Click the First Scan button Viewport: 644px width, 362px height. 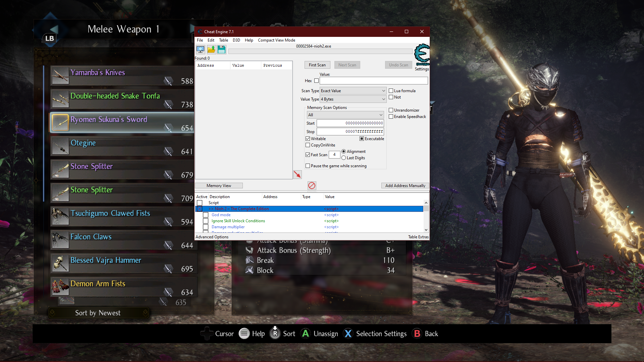pyautogui.click(x=317, y=65)
